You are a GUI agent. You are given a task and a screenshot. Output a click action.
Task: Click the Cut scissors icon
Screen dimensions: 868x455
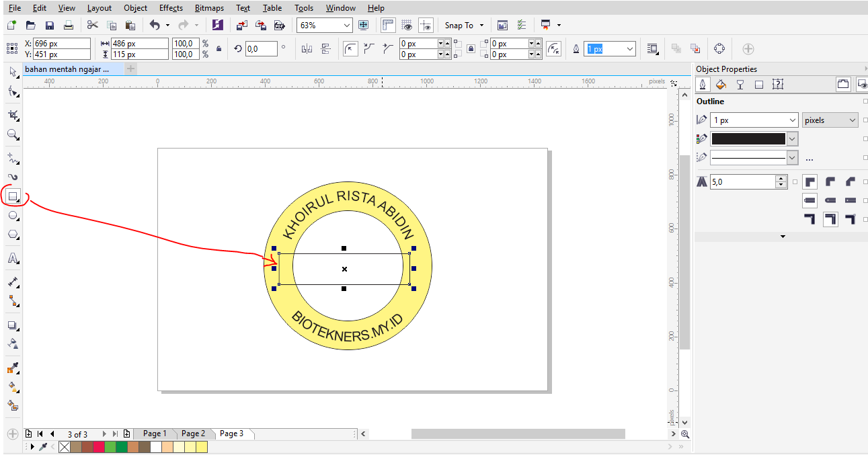(x=93, y=25)
